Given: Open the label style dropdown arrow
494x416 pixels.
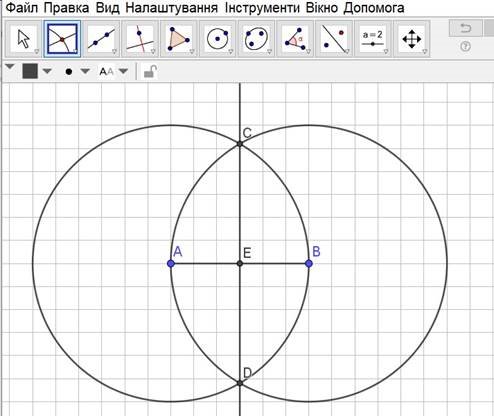Looking at the screenshot, I should (x=123, y=71).
